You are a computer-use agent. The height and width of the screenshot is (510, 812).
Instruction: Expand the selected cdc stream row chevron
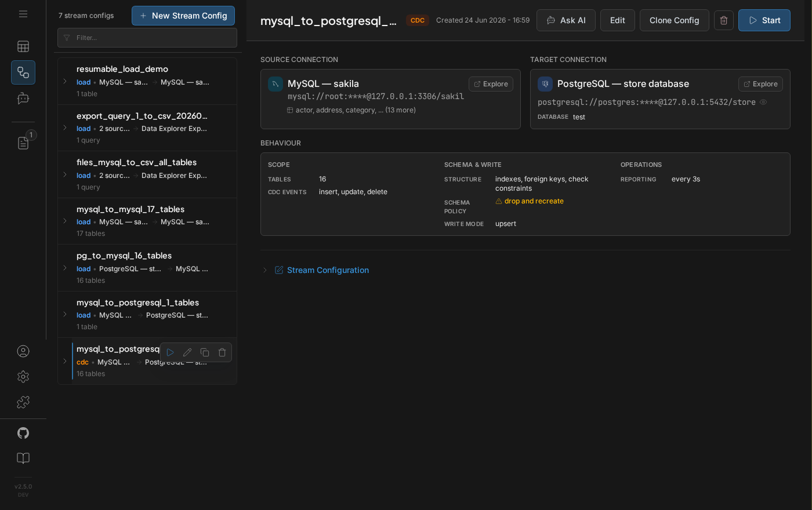[x=65, y=361]
